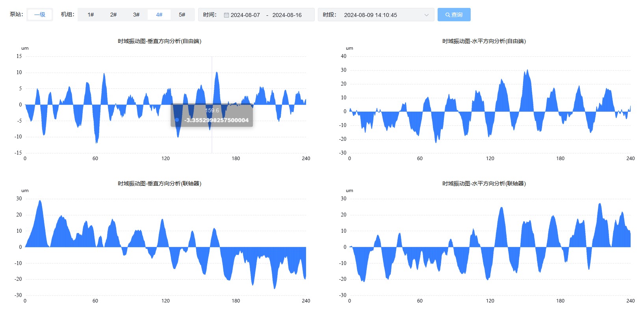
Task: Click the magnifier icon on 查询 button
Action: pyautogui.click(x=447, y=15)
